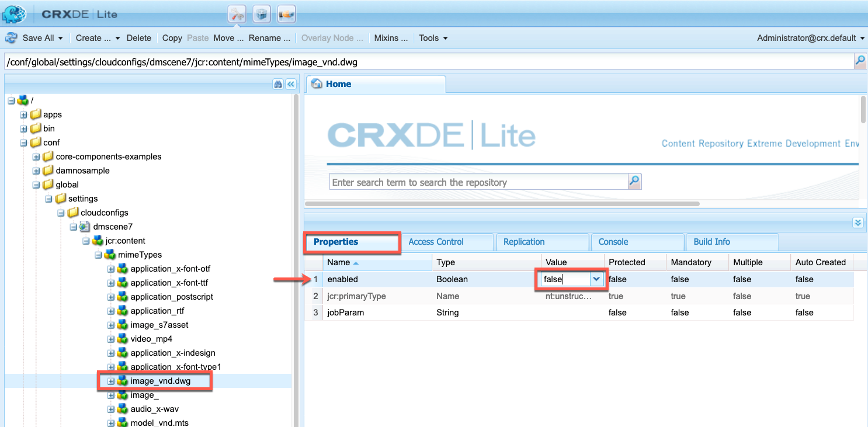Sort by the Name column header
This screenshot has width=868, height=427.
[377, 262]
